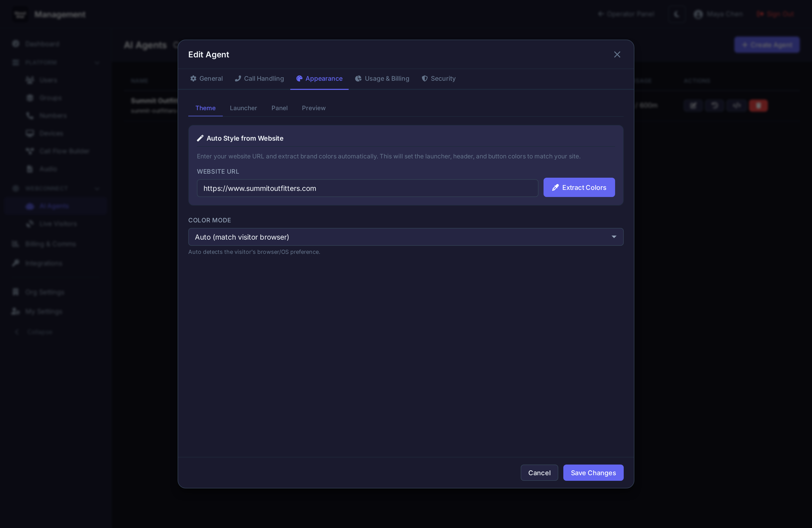Click the Billing & Comms icon in sidebar
812x528 pixels.
coord(16,244)
